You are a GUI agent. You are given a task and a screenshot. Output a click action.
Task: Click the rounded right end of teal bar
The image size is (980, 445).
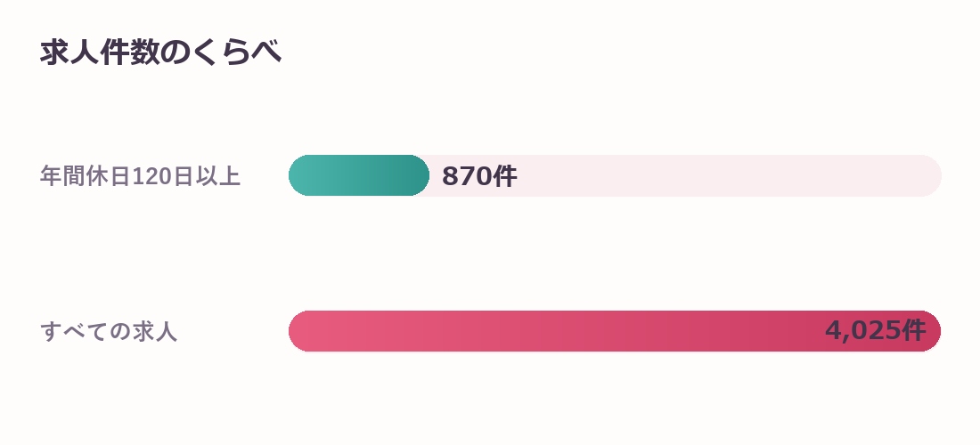coord(418,175)
